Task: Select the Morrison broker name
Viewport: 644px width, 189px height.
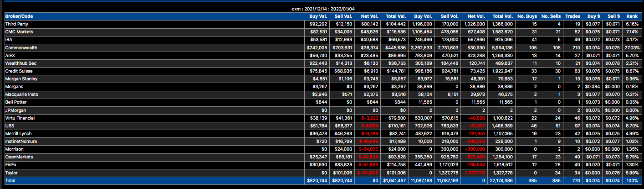Action: click(x=14, y=149)
